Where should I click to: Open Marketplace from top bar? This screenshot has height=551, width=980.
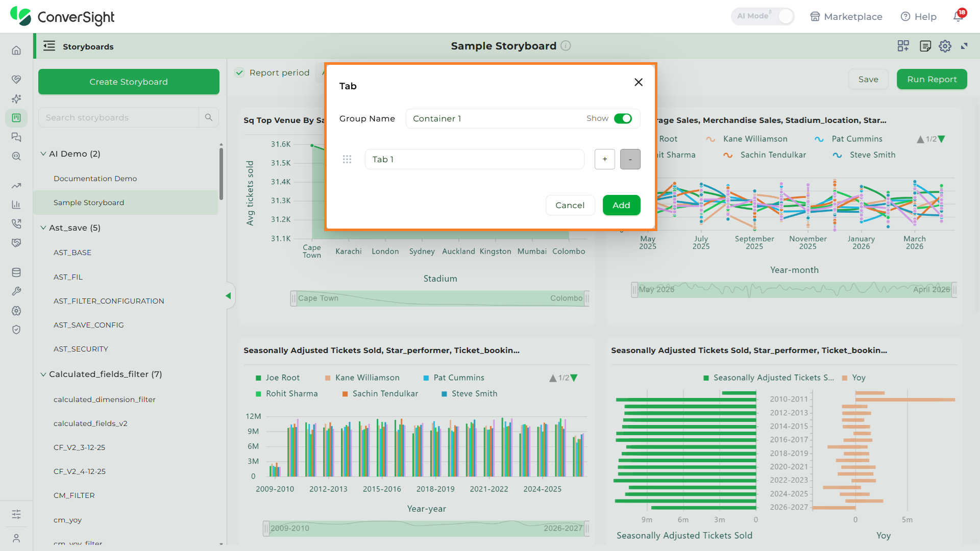846,16
